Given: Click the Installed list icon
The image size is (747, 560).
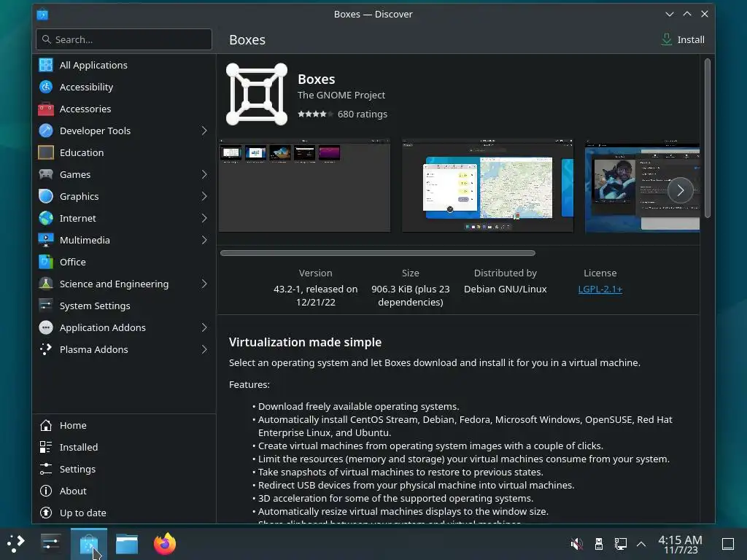Looking at the screenshot, I should pyautogui.click(x=46, y=447).
